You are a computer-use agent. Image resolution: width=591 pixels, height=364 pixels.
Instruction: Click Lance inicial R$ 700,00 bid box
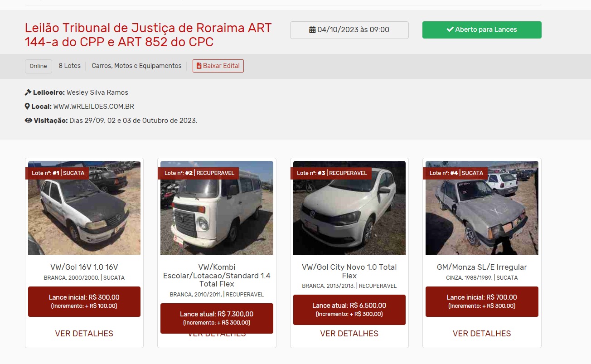(482, 301)
